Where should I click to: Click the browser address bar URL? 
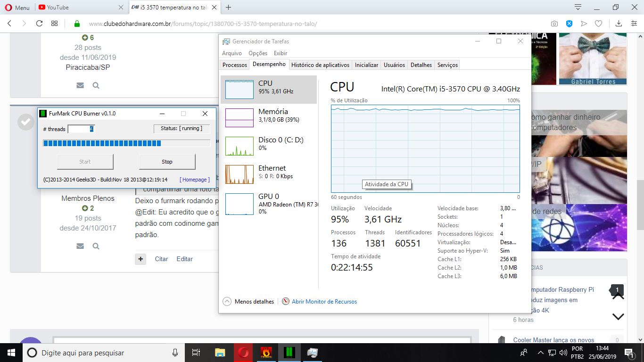203,24
